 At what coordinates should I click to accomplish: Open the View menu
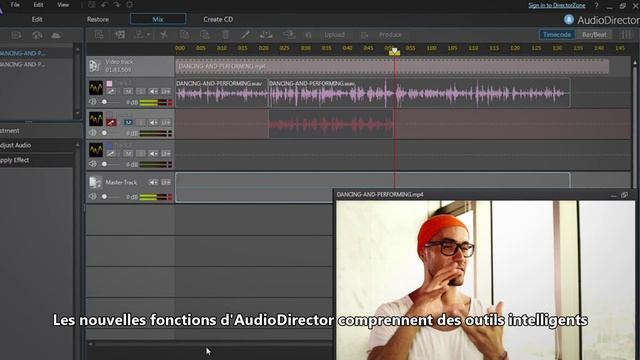[x=63, y=5]
